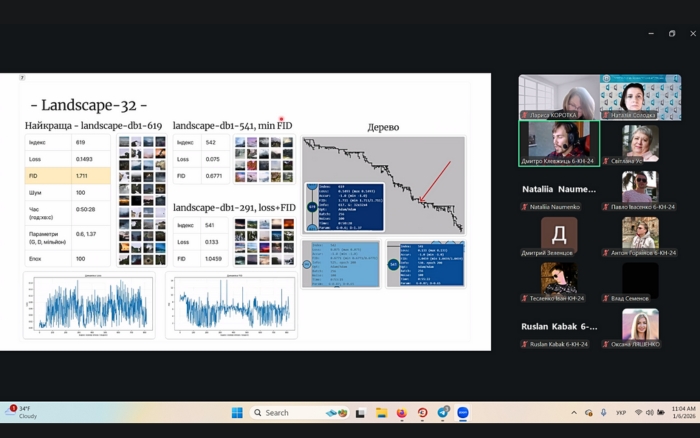Click Оксана ЛЯЩЕНКО's video tile
Image resolution: width=700 pixels, height=438 pixels.
pyautogui.click(x=640, y=327)
